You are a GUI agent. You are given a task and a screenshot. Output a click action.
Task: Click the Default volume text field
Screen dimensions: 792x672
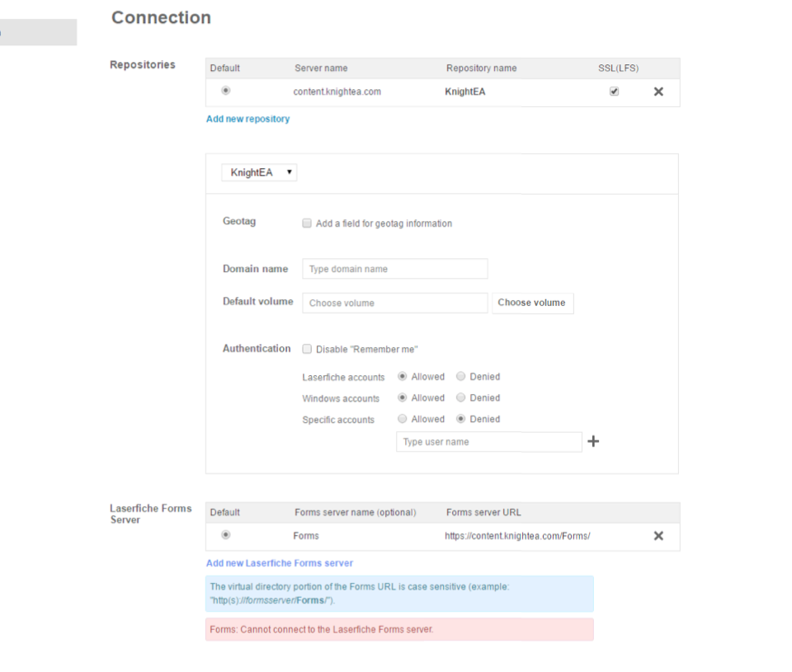tap(394, 303)
